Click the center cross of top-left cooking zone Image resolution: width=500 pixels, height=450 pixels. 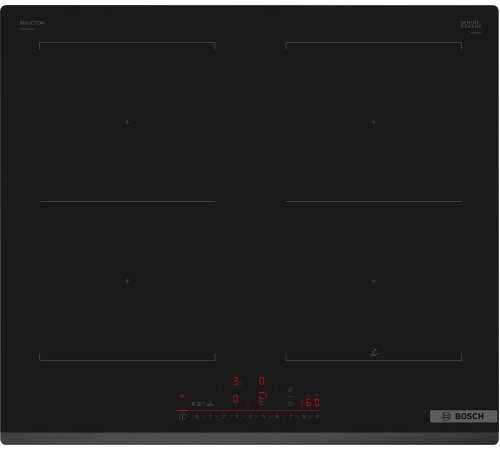[x=127, y=122]
